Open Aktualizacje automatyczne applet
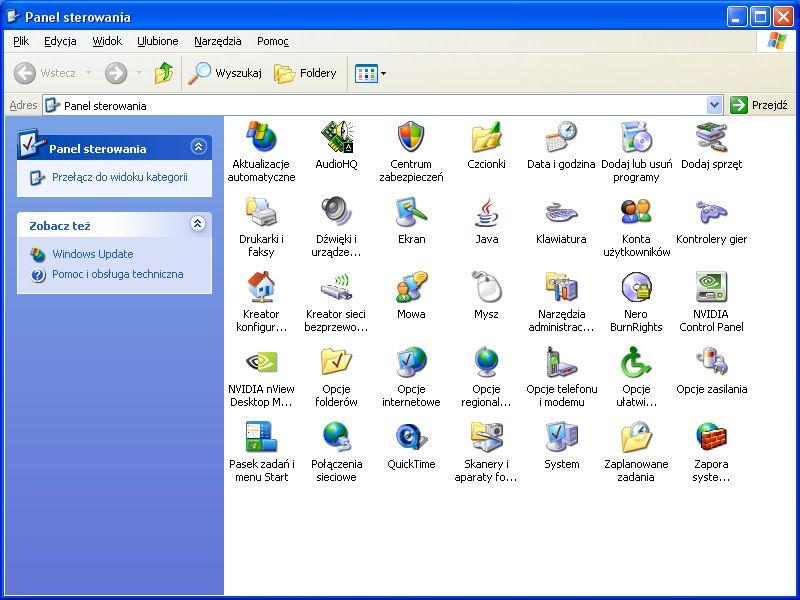The image size is (800, 600). tap(261, 151)
